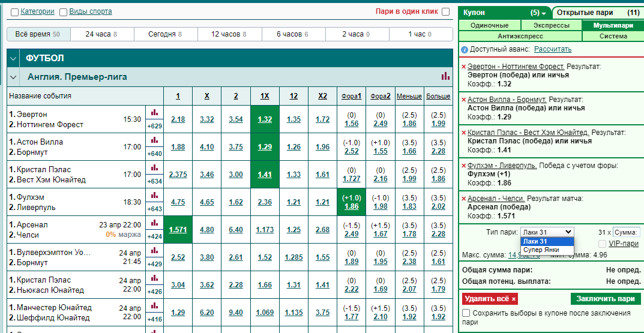Sort by Фора1 column header
Image resolution: width=644 pixels, height=333 pixels.
tap(352, 96)
